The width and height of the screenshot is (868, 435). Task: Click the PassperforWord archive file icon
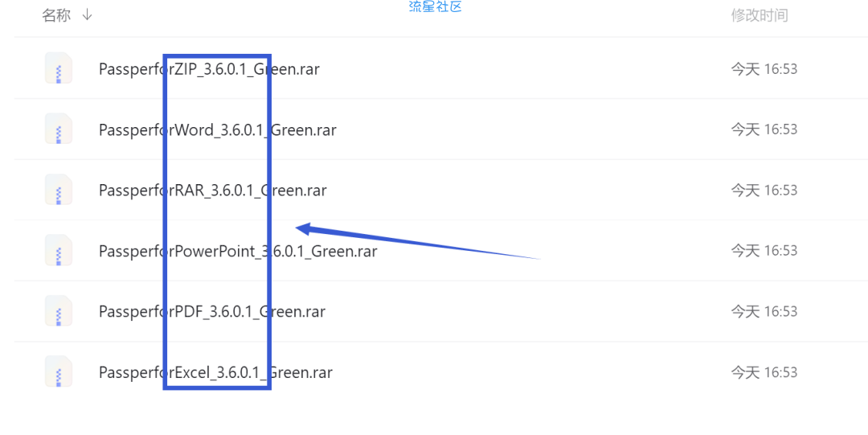click(59, 129)
